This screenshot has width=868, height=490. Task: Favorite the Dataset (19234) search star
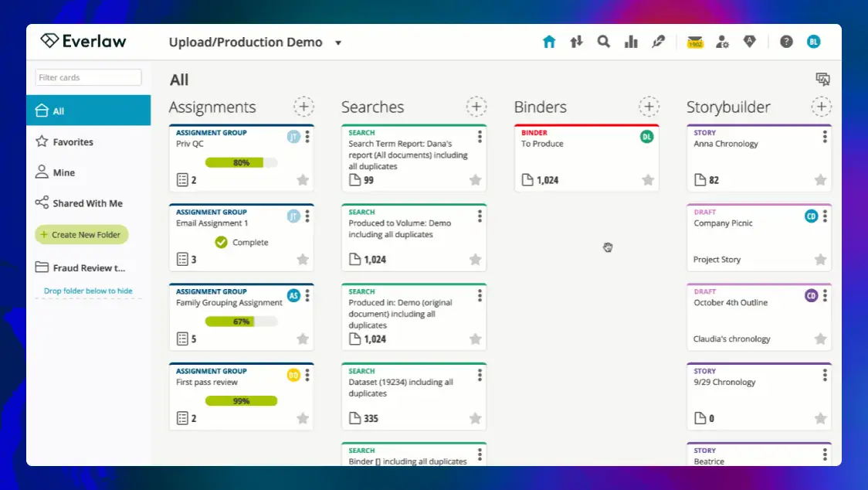pos(476,418)
